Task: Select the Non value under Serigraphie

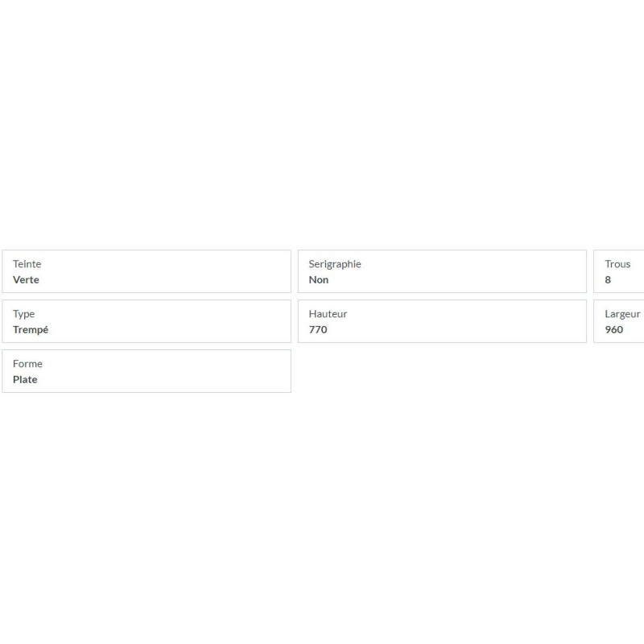Action: coord(318,279)
